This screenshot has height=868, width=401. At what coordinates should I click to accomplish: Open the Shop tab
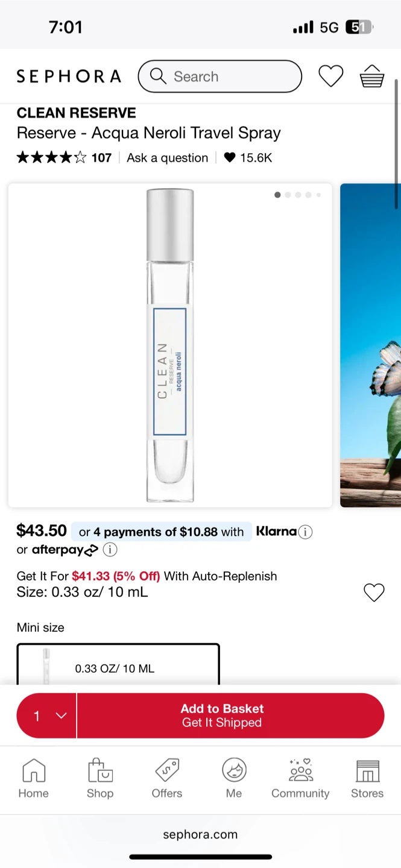click(x=100, y=778)
